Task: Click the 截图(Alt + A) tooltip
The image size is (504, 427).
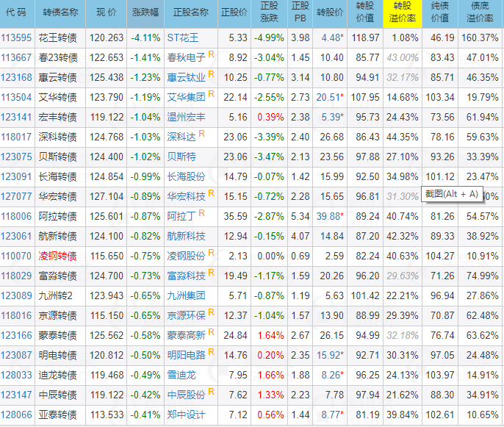Action: click(x=451, y=194)
